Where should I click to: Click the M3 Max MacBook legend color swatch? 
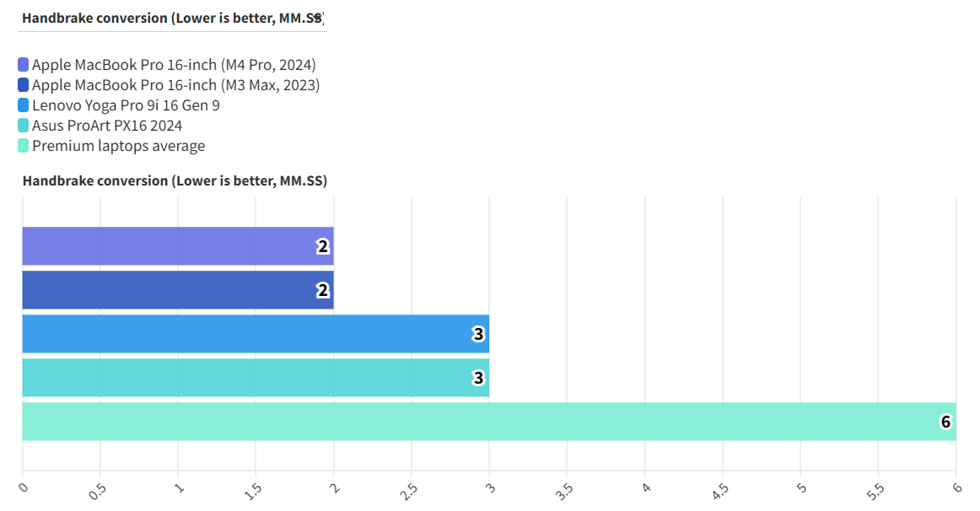[23, 85]
